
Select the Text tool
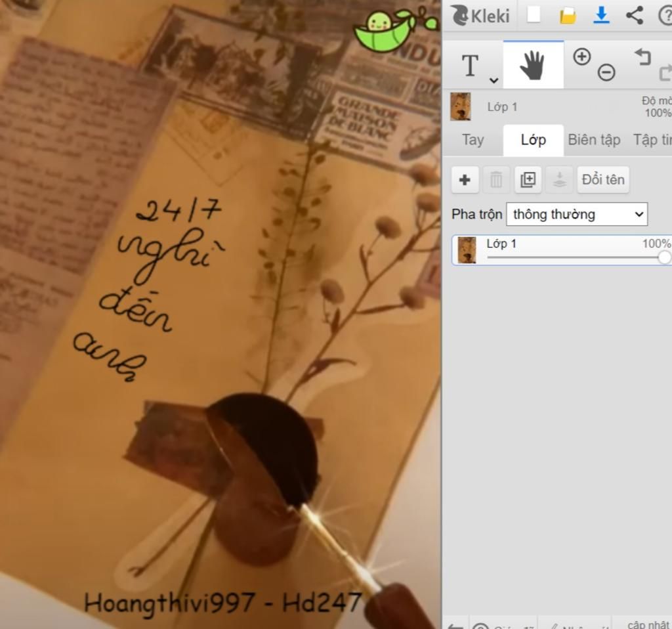470,65
